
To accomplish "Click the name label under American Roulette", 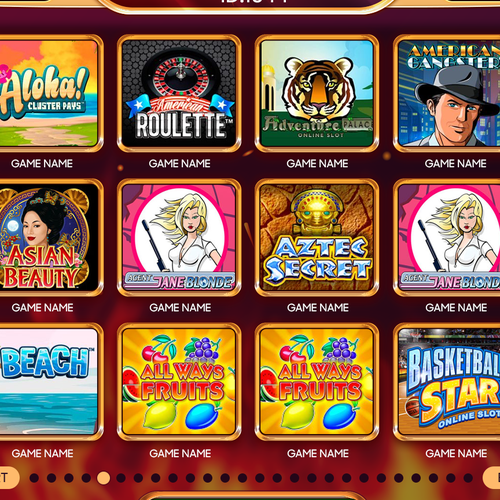I will click(180, 163).
